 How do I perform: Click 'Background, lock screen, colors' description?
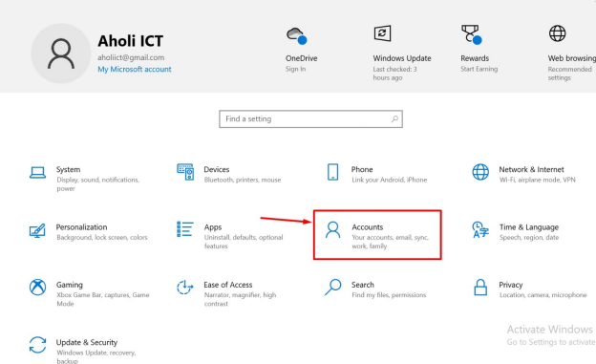(x=102, y=237)
